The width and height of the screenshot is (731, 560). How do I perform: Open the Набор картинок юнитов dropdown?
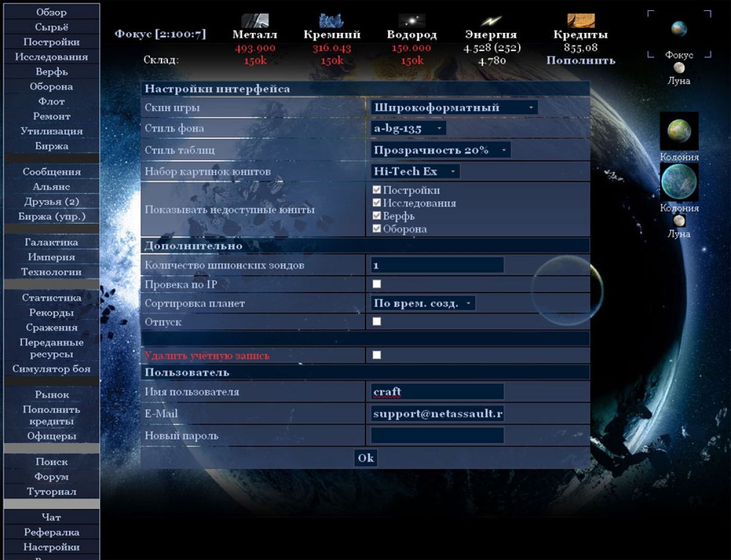click(415, 171)
